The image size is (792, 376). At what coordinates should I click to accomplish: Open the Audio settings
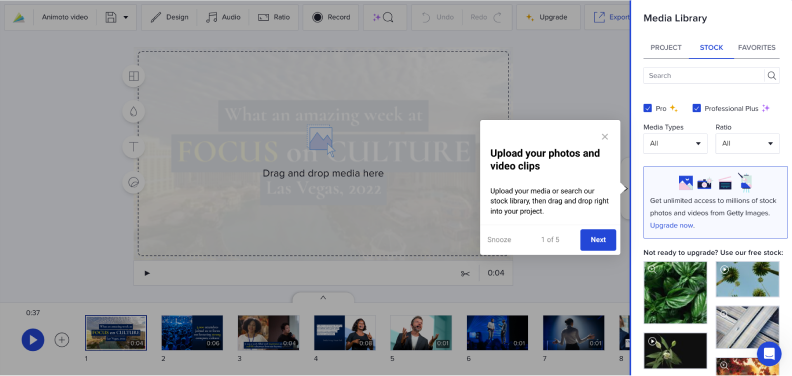coord(223,17)
